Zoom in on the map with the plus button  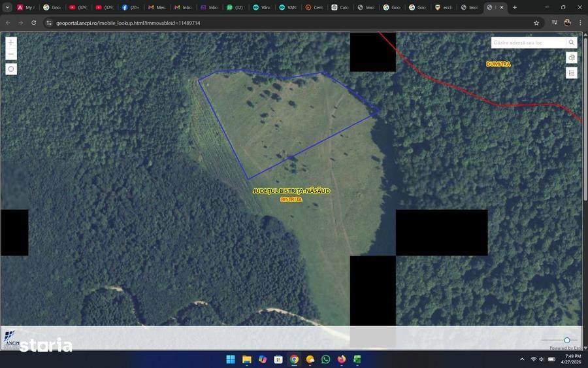tap(11, 42)
